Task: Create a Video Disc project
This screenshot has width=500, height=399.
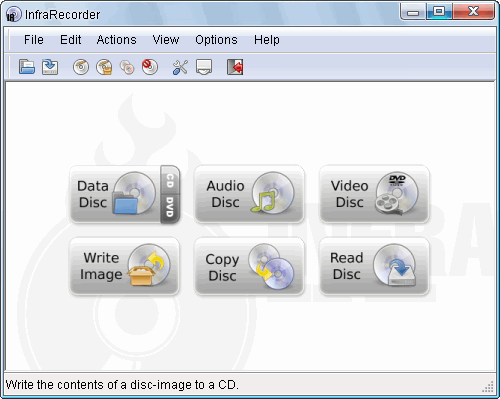Action: [374, 194]
